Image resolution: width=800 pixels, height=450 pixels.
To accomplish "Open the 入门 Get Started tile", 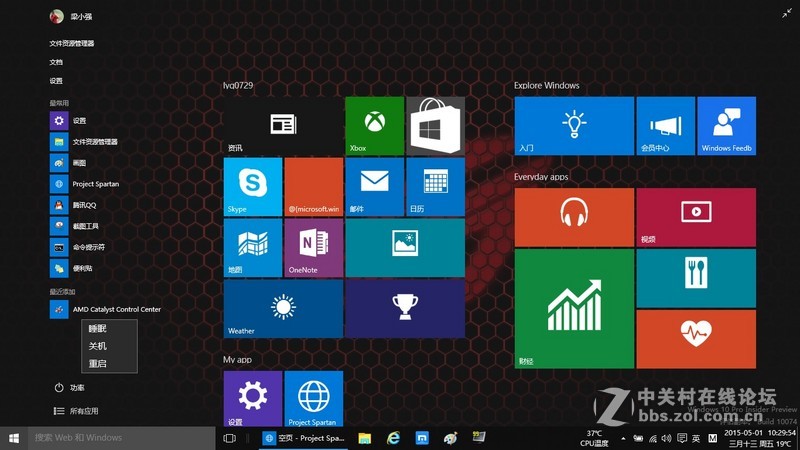I will coord(574,126).
